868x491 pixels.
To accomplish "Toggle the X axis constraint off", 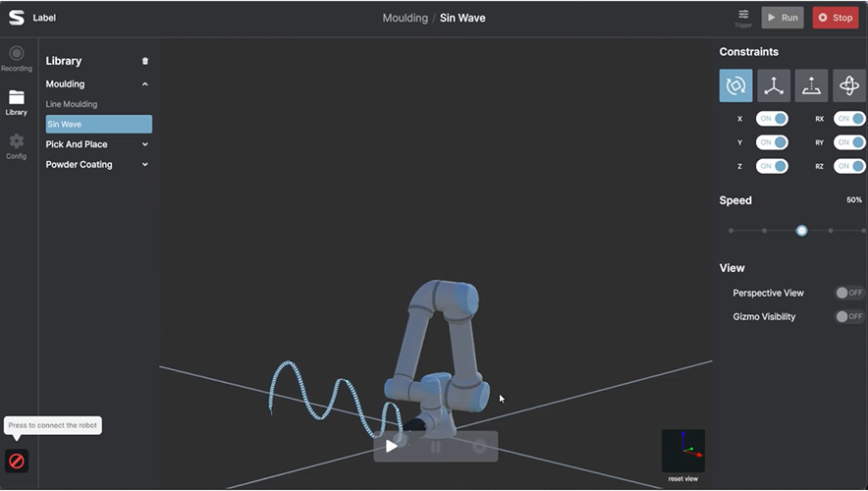I will pos(772,119).
